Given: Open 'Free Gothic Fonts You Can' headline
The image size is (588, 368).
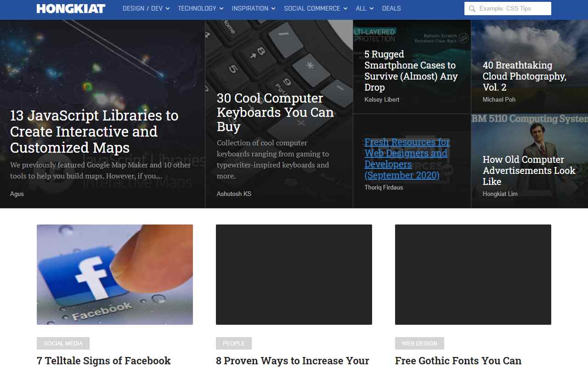Looking at the screenshot, I should tap(458, 361).
